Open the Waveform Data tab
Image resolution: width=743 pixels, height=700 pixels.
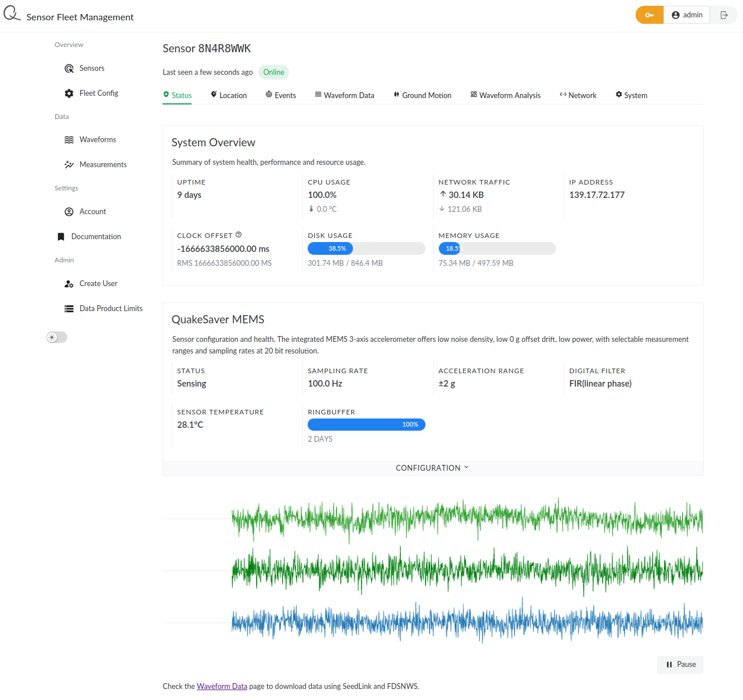coord(344,95)
